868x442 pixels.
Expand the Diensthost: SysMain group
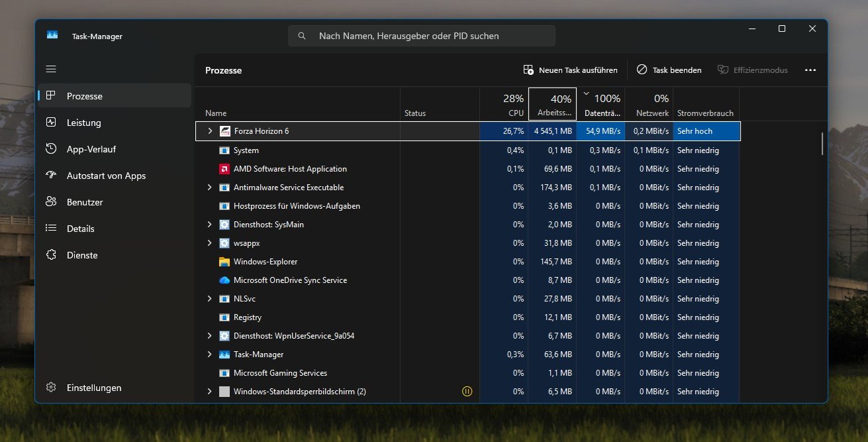(210, 225)
